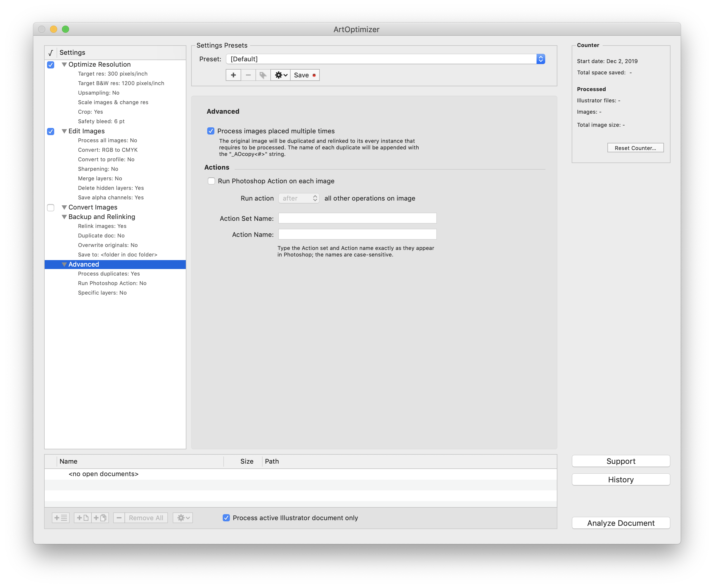Select 'Convert: RGB to CMYK' row

click(x=115, y=150)
